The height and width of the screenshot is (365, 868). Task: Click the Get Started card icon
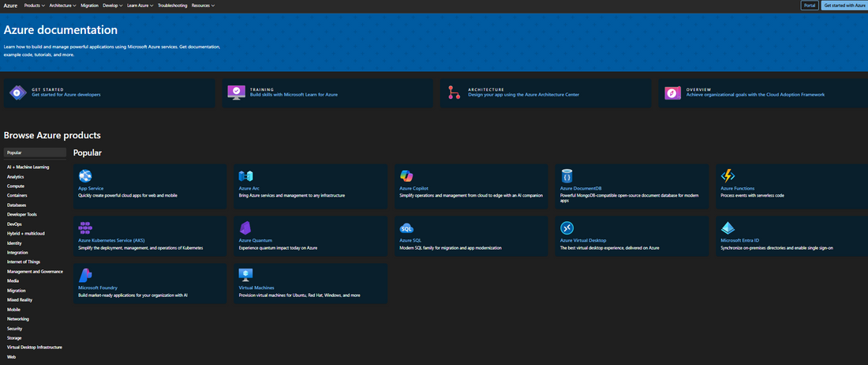pyautogui.click(x=18, y=92)
